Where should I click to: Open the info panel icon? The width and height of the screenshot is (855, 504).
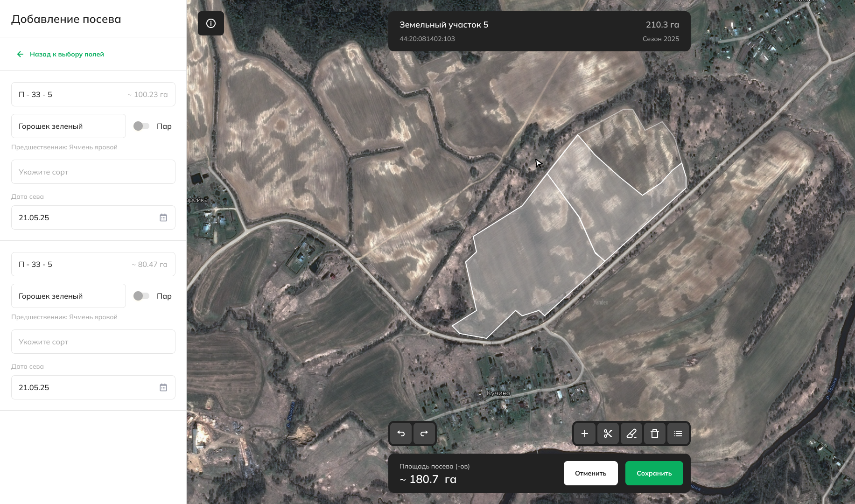[211, 23]
